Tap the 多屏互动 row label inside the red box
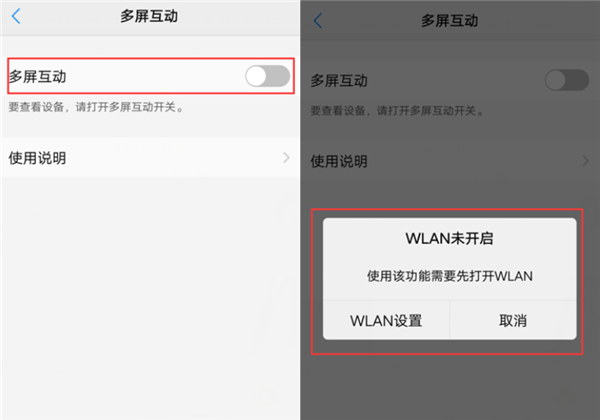The image size is (600, 420). tap(38, 77)
